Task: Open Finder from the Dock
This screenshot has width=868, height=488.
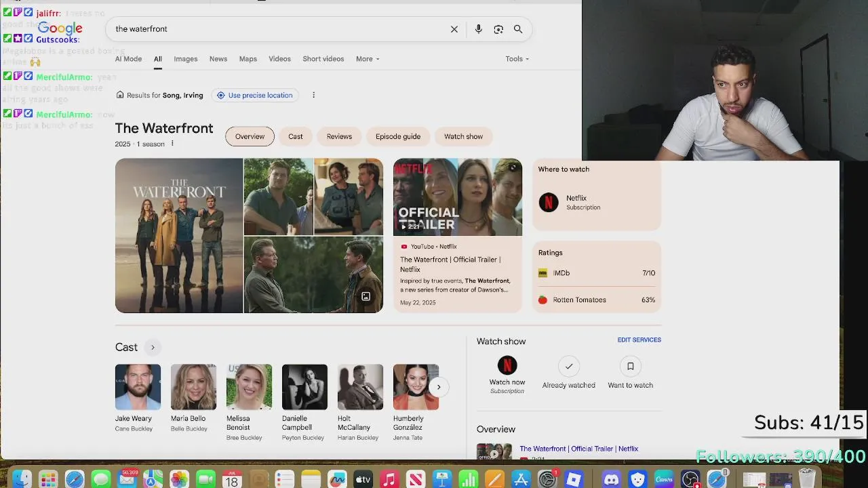Action: click(22, 480)
